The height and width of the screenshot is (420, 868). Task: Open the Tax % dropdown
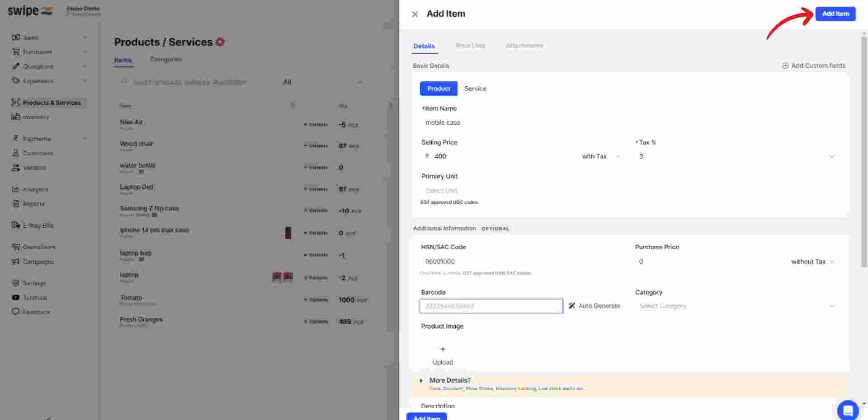736,156
